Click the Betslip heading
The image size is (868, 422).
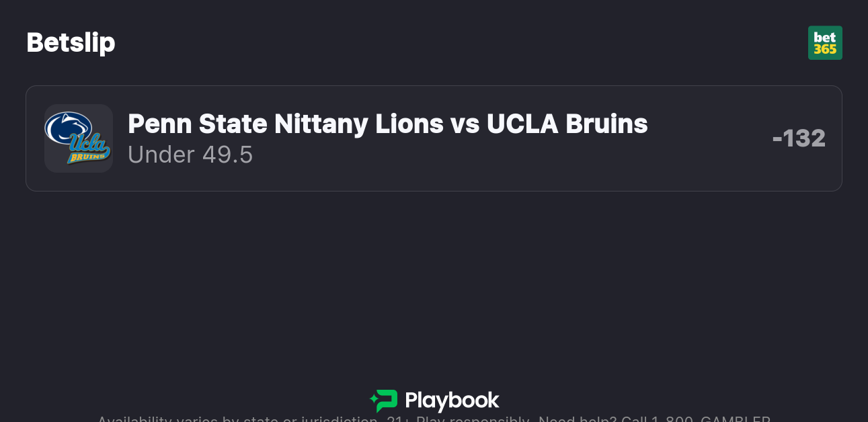coord(71,42)
